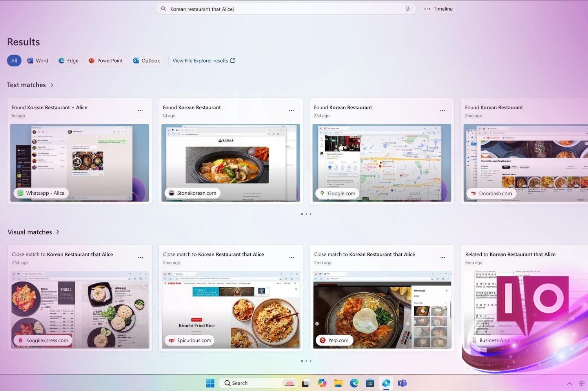Image resolution: width=588 pixels, height=391 pixels.
Task: Filter results by Edge
Action: [69, 60]
